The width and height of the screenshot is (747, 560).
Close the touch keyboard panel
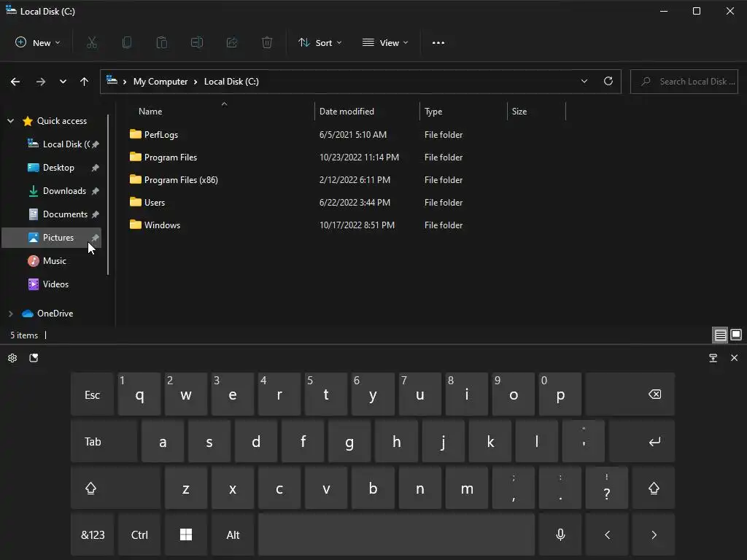734,358
